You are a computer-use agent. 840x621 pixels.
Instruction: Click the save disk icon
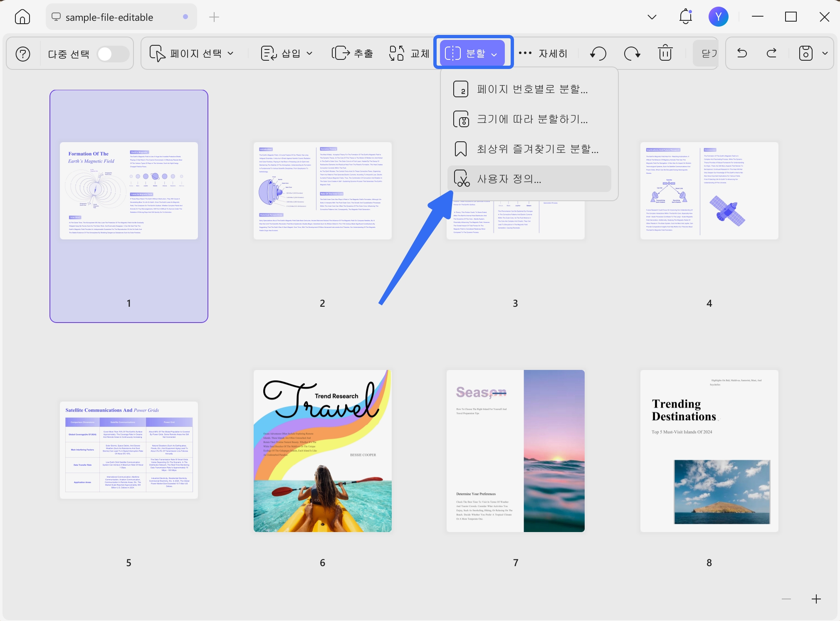[x=805, y=53]
